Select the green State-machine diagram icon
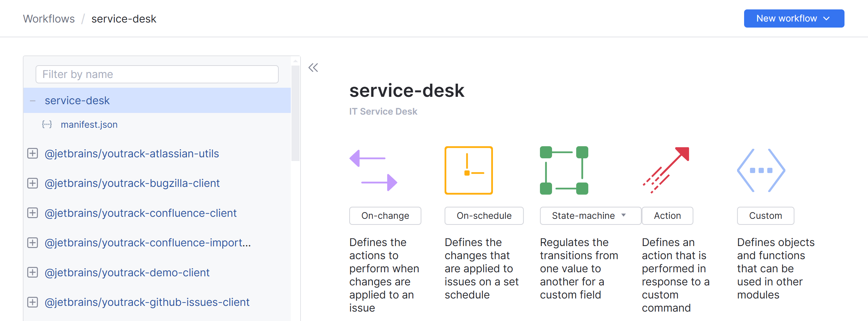Screen dimensions: 868x321 point(563,170)
